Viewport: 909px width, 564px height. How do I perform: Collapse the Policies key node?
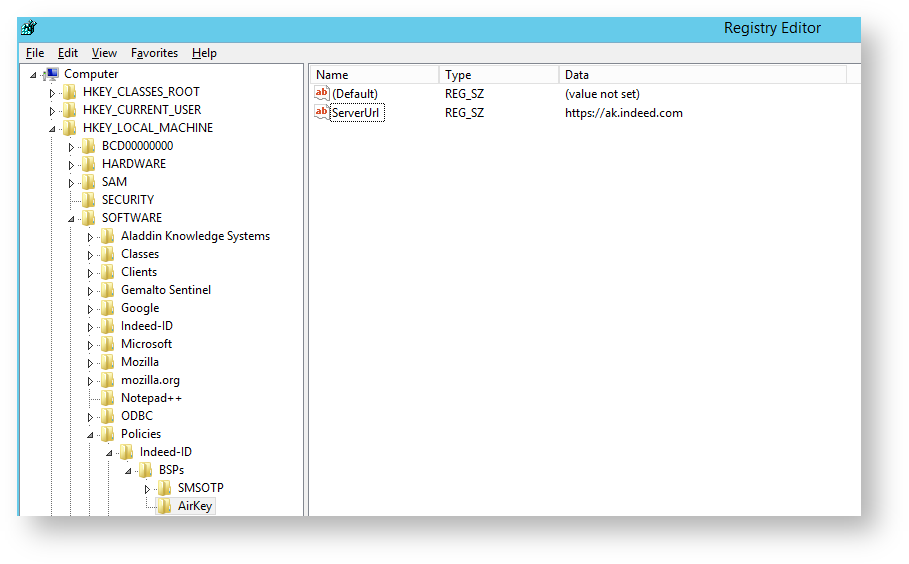click(x=90, y=435)
